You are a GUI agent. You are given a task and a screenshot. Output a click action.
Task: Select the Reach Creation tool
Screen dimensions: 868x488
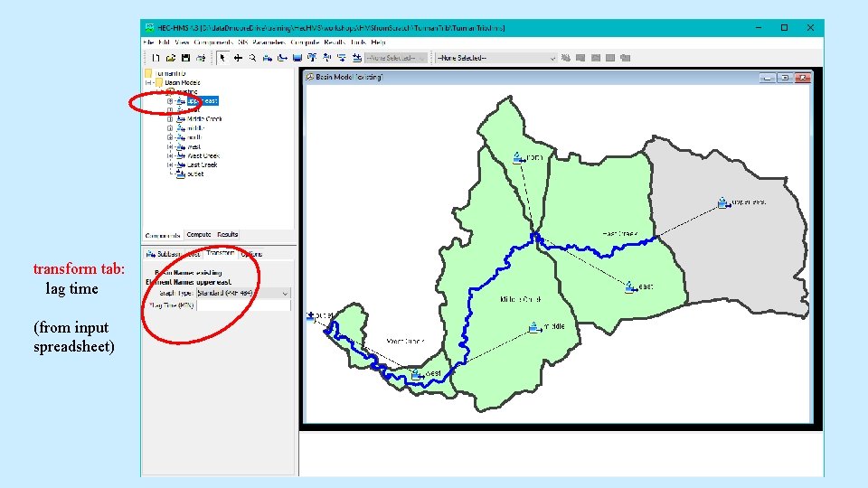pyautogui.click(x=282, y=58)
